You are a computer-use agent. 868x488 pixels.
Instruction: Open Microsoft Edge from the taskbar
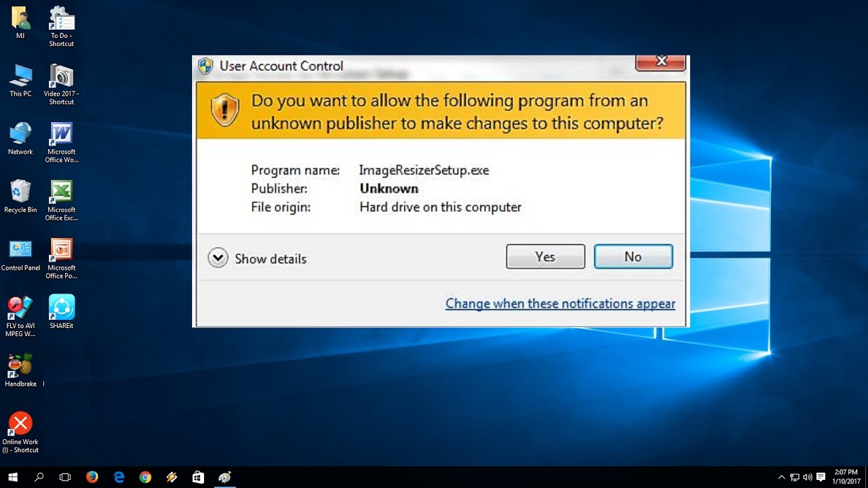(x=119, y=477)
